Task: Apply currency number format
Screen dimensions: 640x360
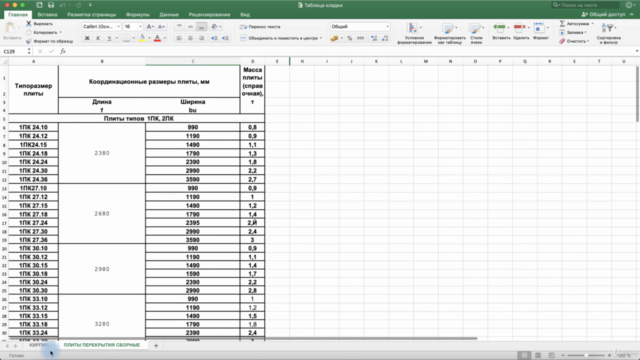Action: (335, 38)
